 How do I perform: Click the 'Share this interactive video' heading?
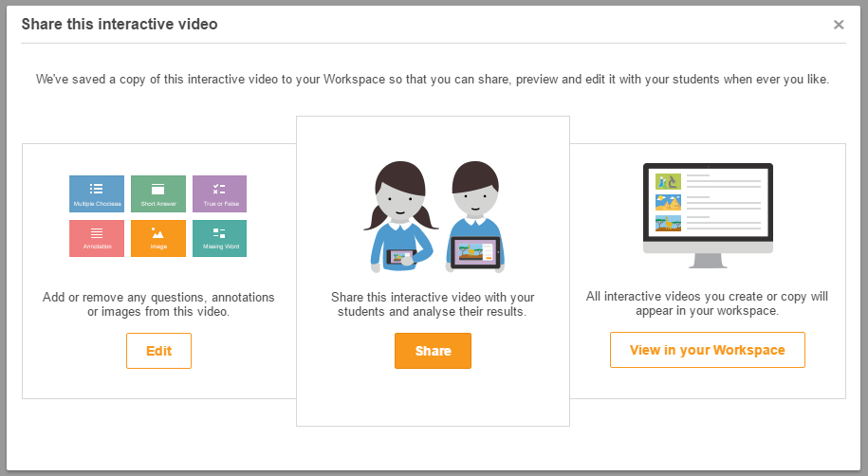(x=120, y=24)
